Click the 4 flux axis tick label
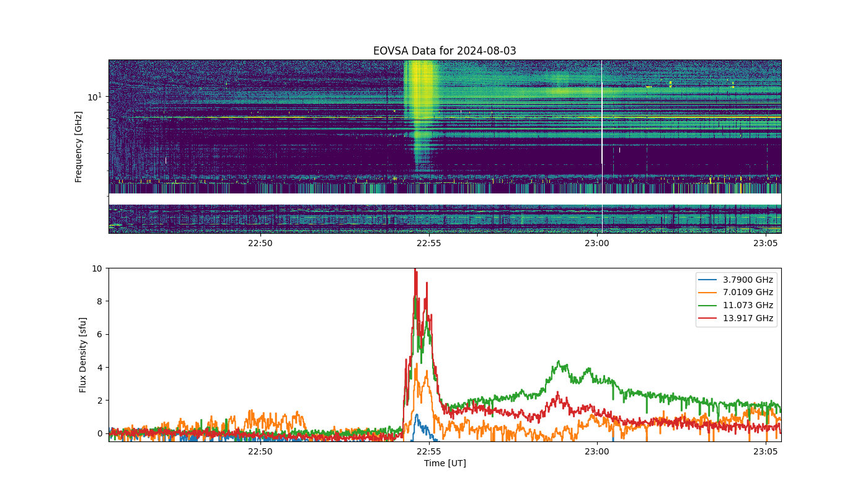The image size is (868, 496). click(x=100, y=367)
